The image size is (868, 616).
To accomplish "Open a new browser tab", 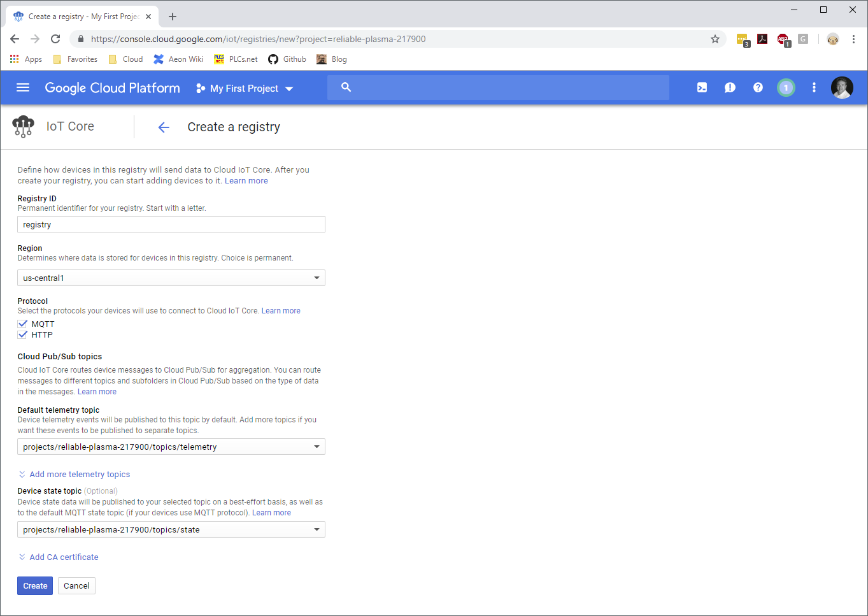I will pyautogui.click(x=173, y=17).
